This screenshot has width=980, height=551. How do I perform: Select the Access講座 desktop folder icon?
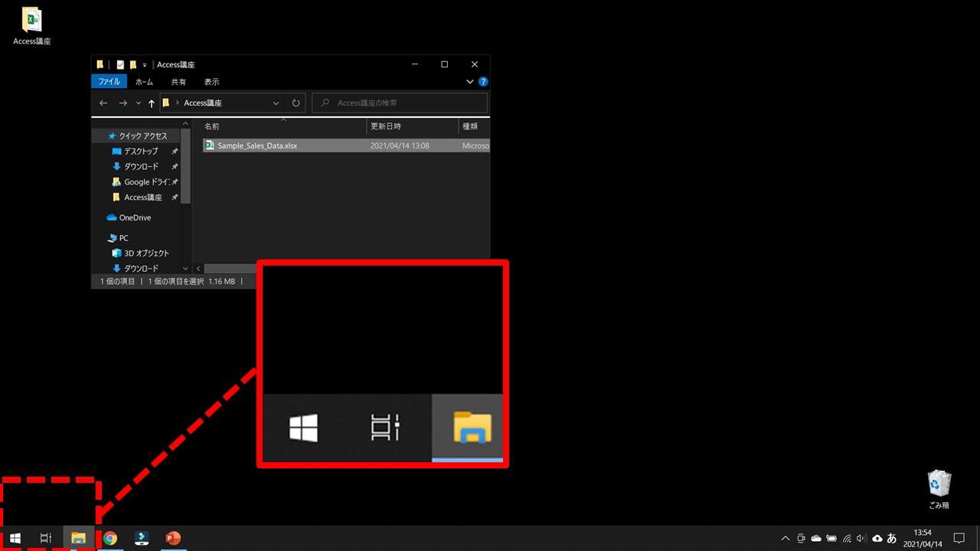(x=31, y=25)
